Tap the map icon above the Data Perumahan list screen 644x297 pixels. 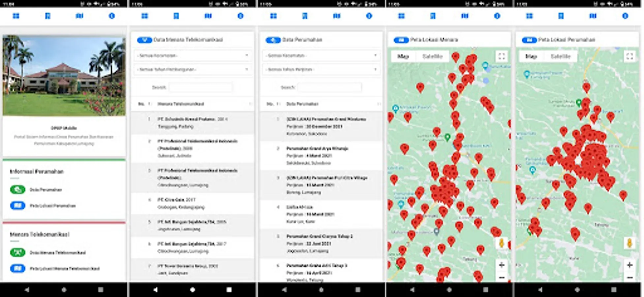(337, 16)
